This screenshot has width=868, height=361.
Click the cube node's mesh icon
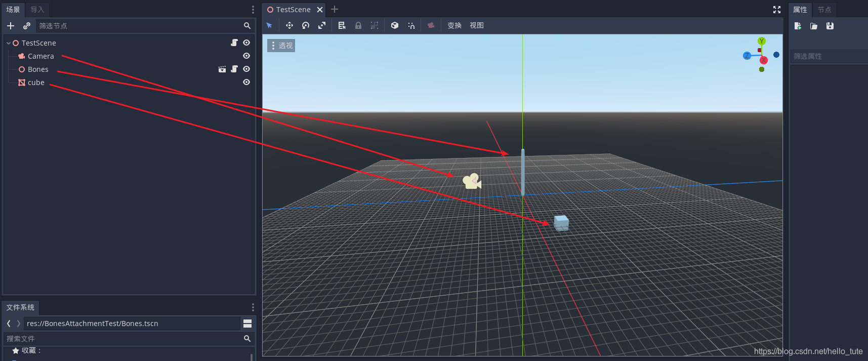(x=22, y=83)
